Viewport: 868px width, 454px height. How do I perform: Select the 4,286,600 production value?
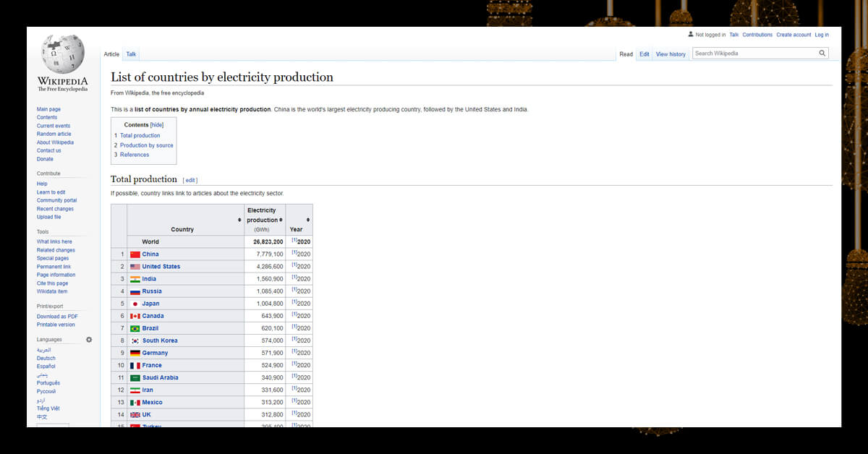coord(270,267)
